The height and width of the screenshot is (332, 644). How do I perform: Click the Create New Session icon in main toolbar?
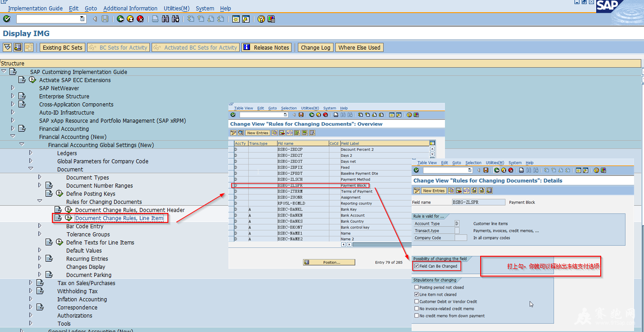[236, 19]
